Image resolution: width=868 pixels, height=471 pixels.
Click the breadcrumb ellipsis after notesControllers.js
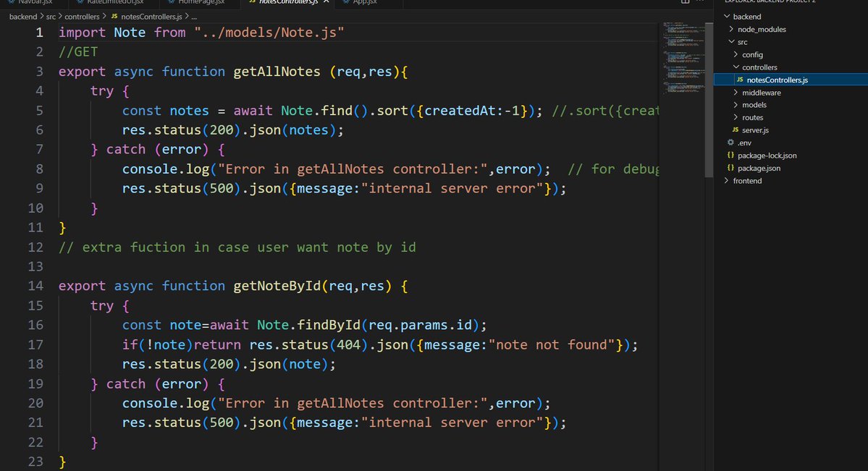[194, 17]
